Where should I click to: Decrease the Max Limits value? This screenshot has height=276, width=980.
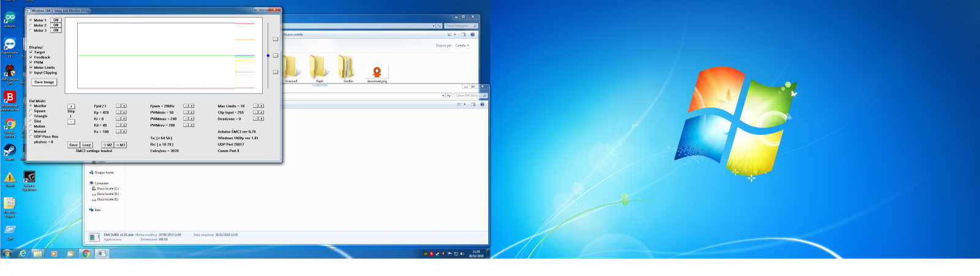click(256, 105)
